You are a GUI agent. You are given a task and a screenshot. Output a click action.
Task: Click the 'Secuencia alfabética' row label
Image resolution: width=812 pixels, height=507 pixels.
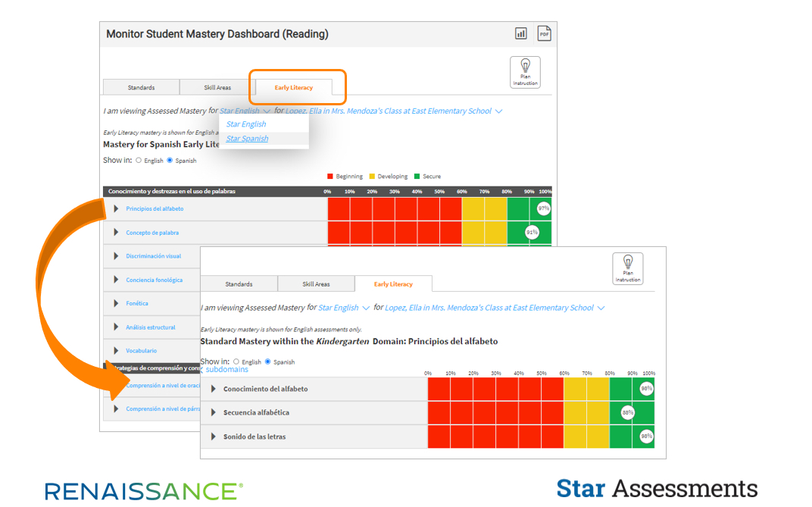pos(256,413)
